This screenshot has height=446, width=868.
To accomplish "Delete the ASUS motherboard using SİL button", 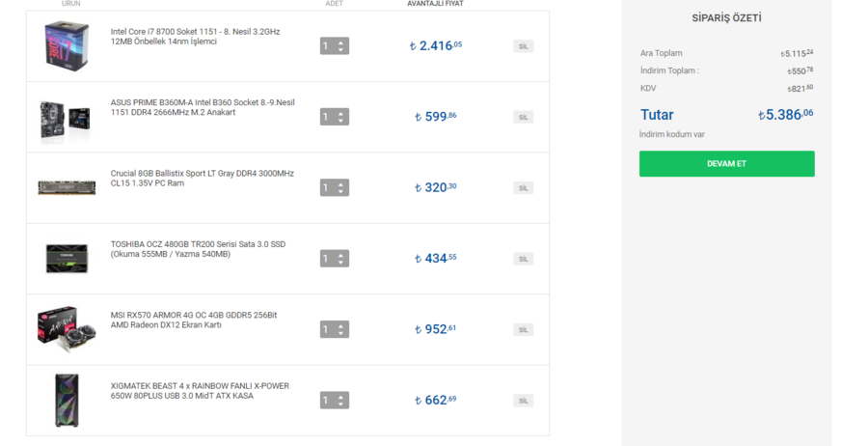I will [x=523, y=117].
